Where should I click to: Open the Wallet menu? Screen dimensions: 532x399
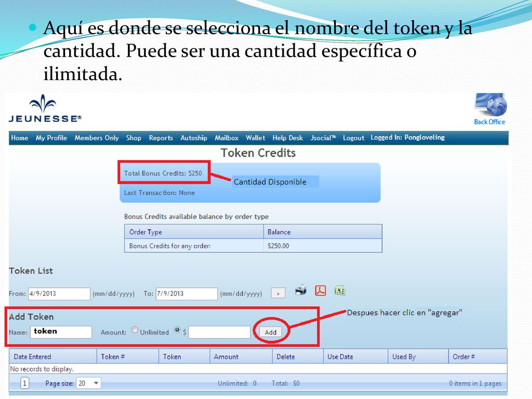click(256, 138)
